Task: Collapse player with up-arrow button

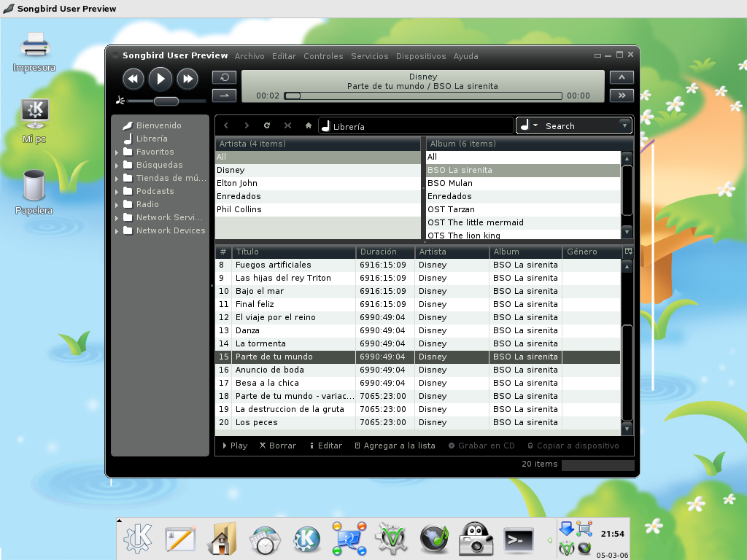Action: [x=622, y=77]
